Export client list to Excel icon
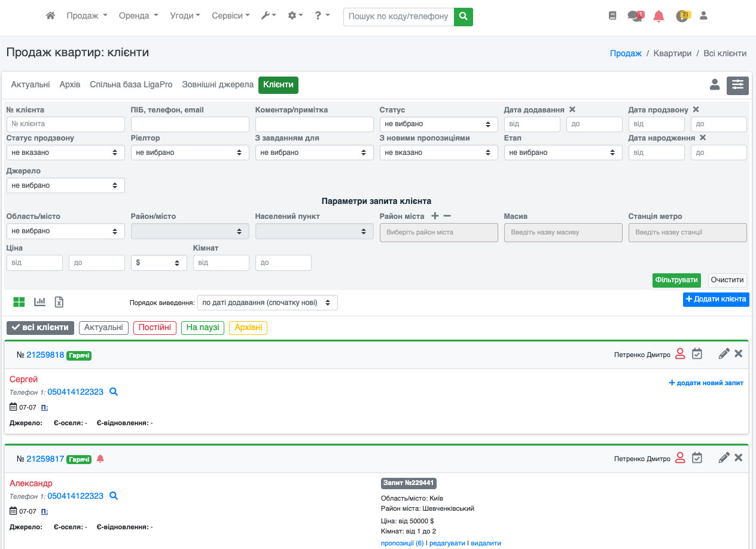756x549 pixels. [59, 302]
